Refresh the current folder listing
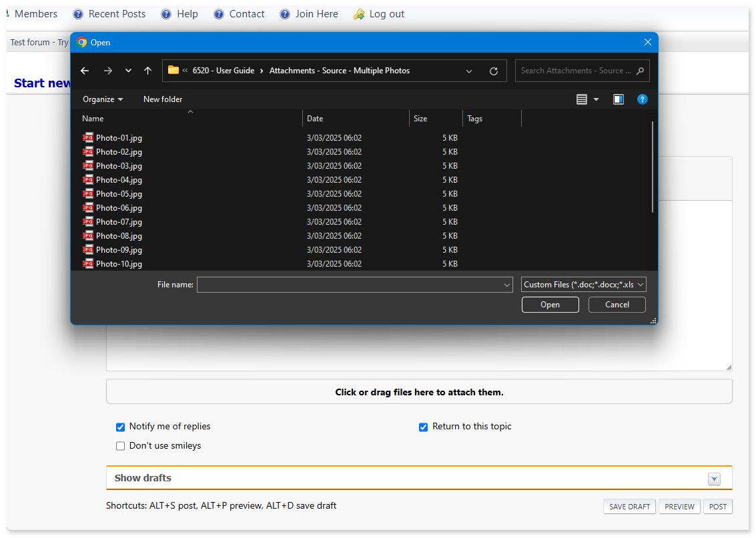756x538 pixels. [494, 71]
